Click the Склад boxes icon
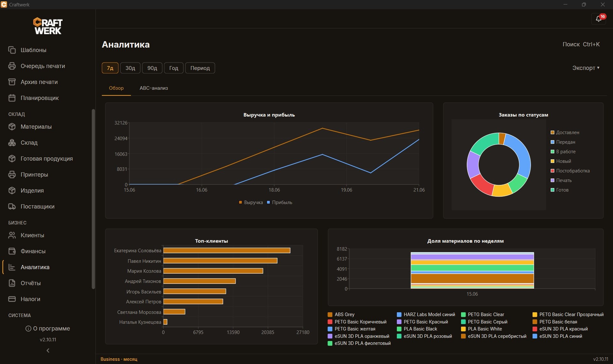The image size is (613, 364). pyautogui.click(x=12, y=143)
